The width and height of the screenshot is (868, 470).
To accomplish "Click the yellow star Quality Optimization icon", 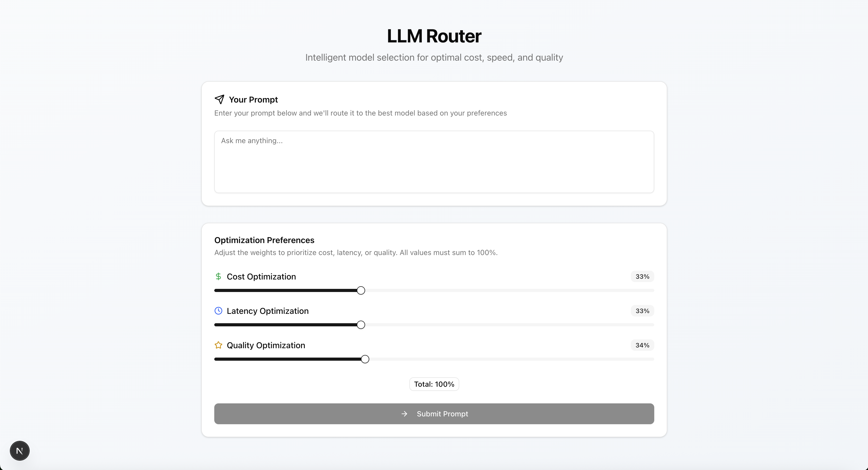I will (x=218, y=345).
